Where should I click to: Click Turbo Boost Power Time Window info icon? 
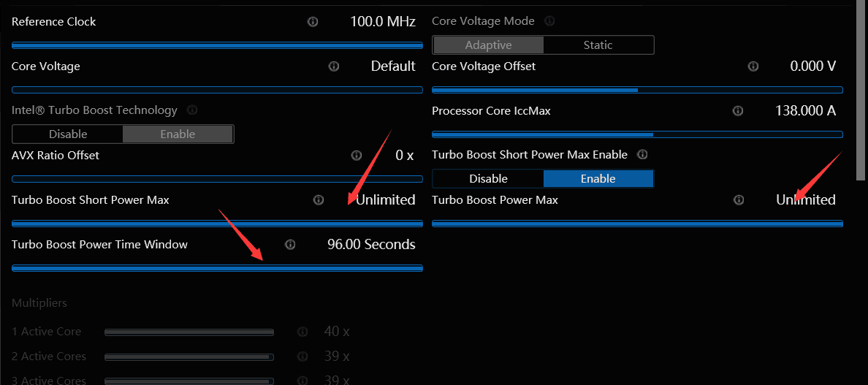click(290, 245)
